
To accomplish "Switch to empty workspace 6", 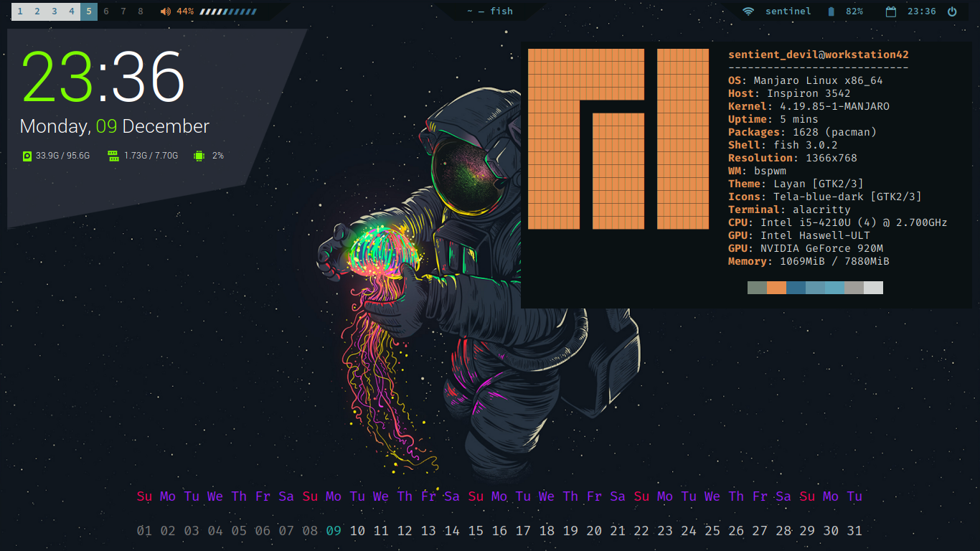I will (x=106, y=11).
